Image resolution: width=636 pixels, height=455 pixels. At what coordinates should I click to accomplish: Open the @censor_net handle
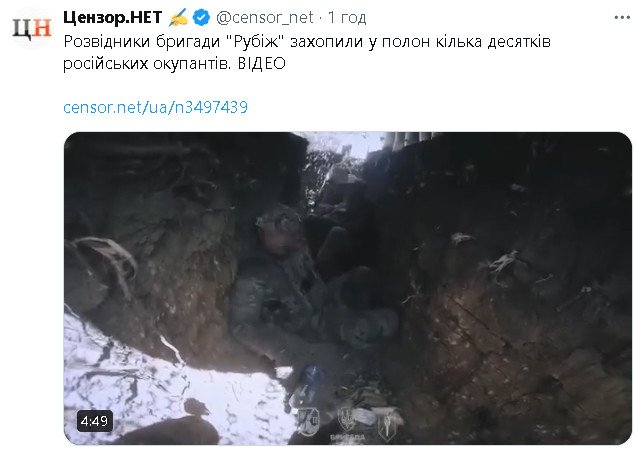264,17
